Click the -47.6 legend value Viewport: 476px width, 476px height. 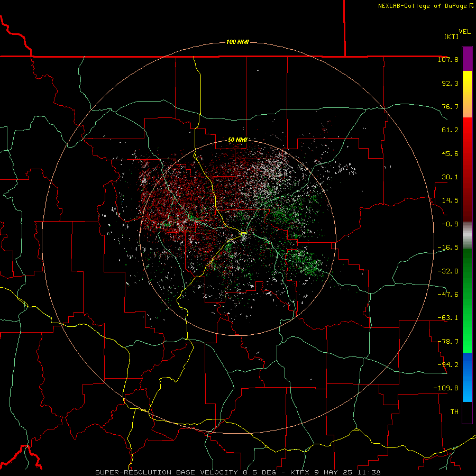(448, 295)
